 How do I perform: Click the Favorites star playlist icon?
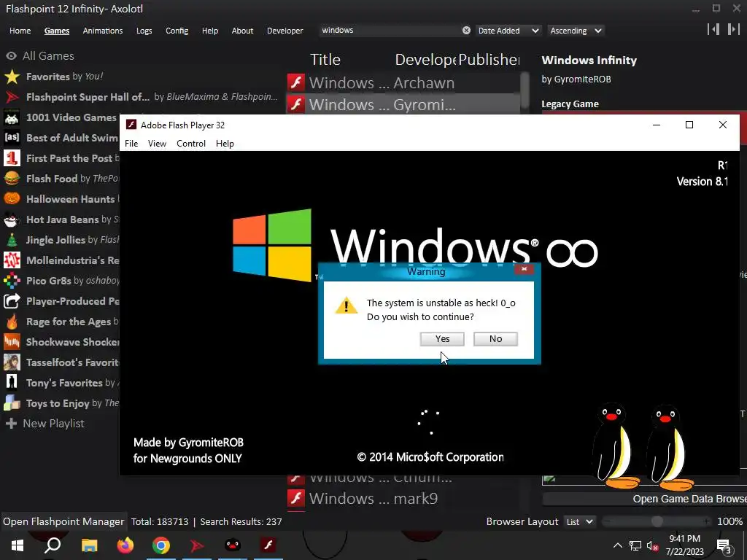click(x=12, y=77)
